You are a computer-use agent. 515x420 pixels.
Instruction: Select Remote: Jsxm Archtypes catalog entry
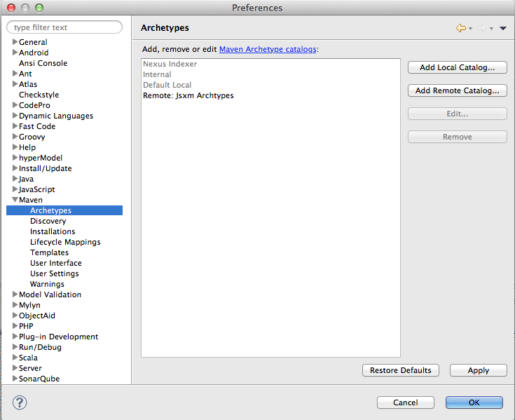(x=188, y=95)
